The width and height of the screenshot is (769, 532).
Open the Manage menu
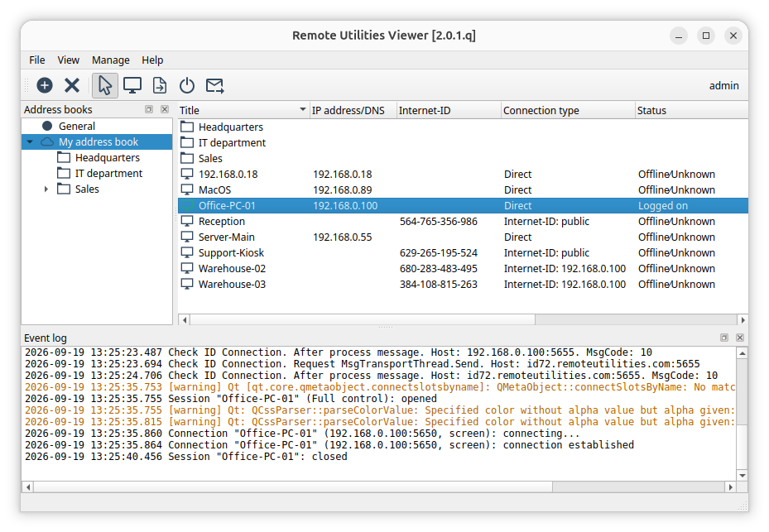tap(110, 60)
